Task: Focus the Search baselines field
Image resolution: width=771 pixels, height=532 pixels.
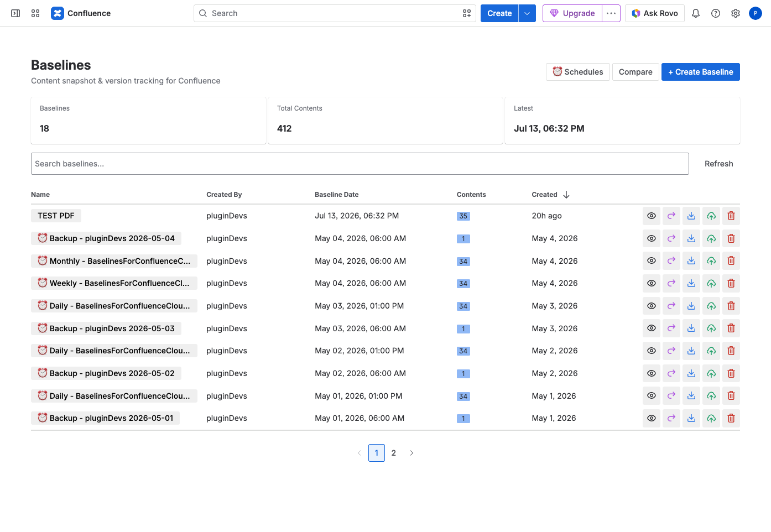Action: [360, 164]
